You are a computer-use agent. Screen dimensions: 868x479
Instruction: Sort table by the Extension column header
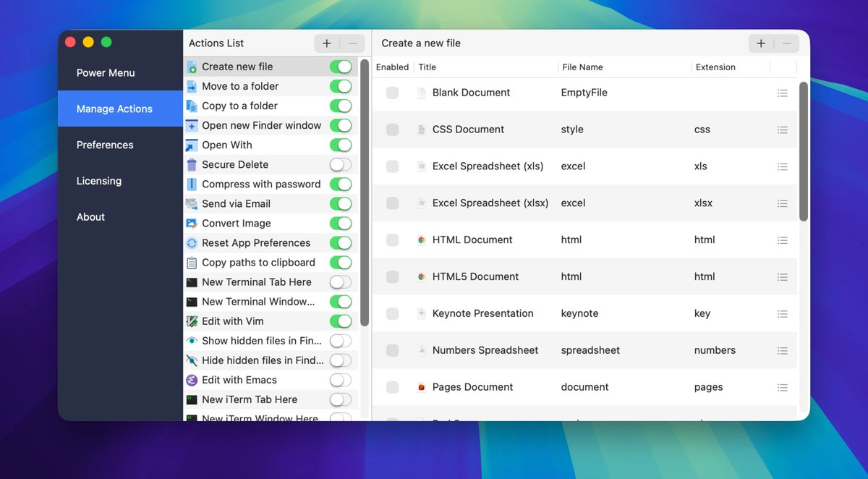[715, 67]
